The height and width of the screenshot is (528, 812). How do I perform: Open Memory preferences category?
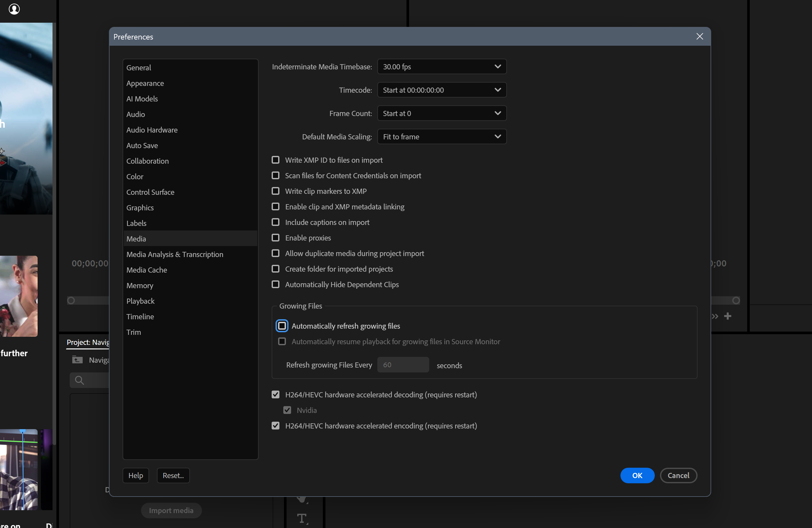click(190, 286)
